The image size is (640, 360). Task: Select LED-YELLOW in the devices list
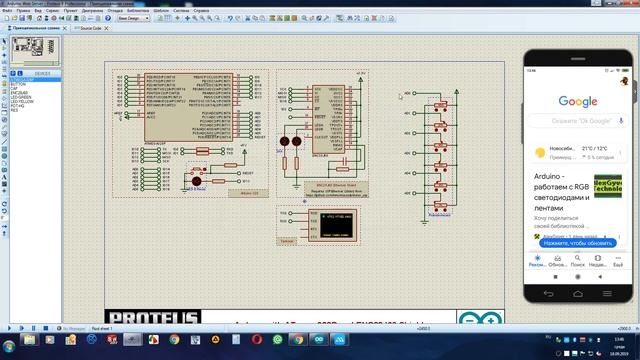22,101
